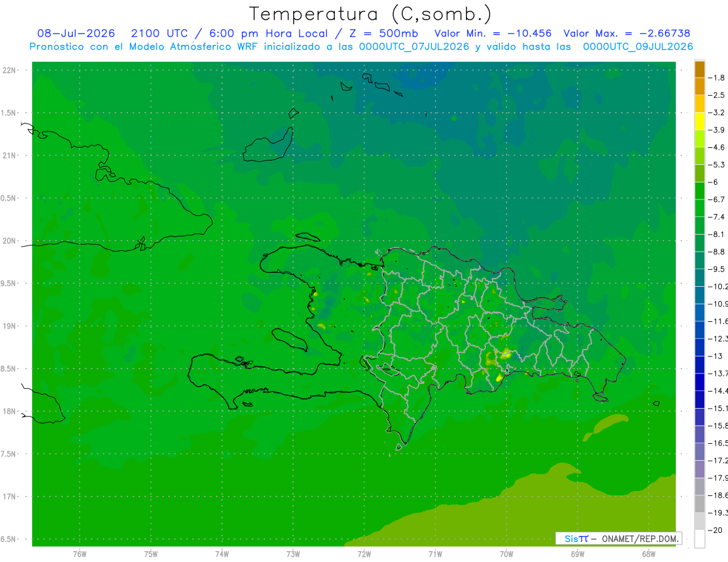
Task: Click the yellow swatch between -3.2 and -3.9
Action: [x=699, y=121]
